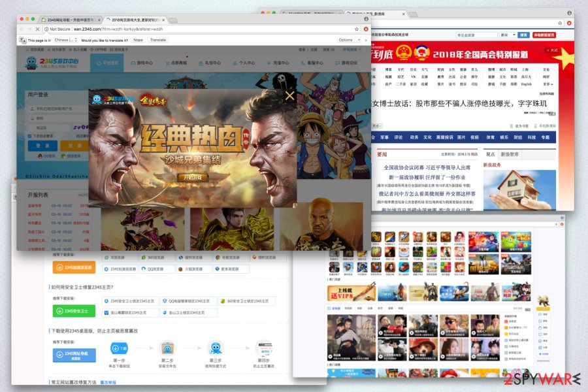Viewport: 588px width, 392px height.
Task: Open the search category dropdown on Sina page
Action: pyautogui.click(x=508, y=35)
